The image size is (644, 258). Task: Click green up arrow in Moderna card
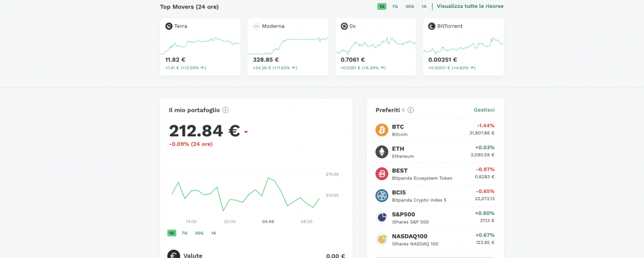tap(294, 68)
